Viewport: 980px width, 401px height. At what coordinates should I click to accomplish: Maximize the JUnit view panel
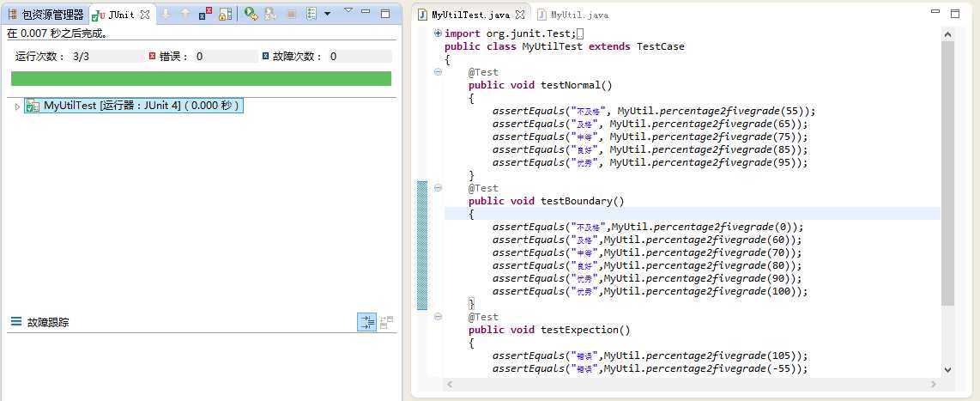[x=385, y=13]
